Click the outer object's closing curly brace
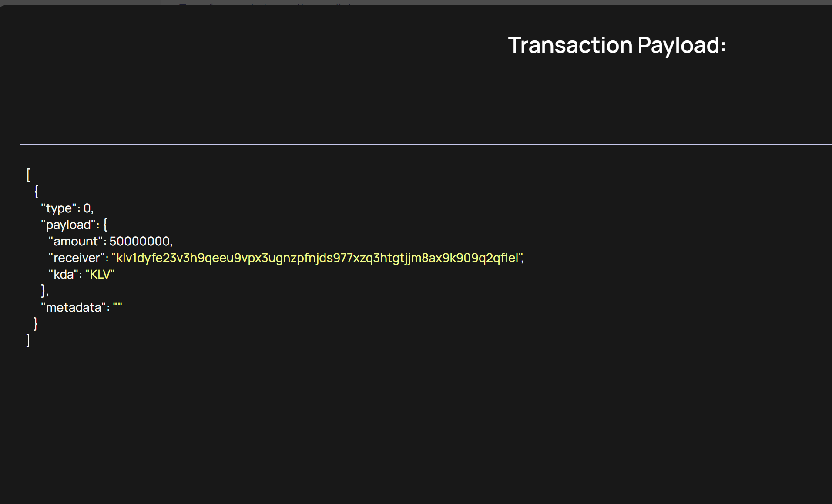This screenshot has height=504, width=832. [x=36, y=324]
